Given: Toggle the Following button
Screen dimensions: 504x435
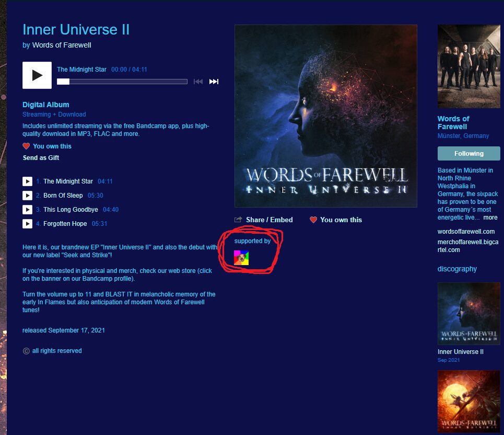Looking at the screenshot, I should coord(469,154).
